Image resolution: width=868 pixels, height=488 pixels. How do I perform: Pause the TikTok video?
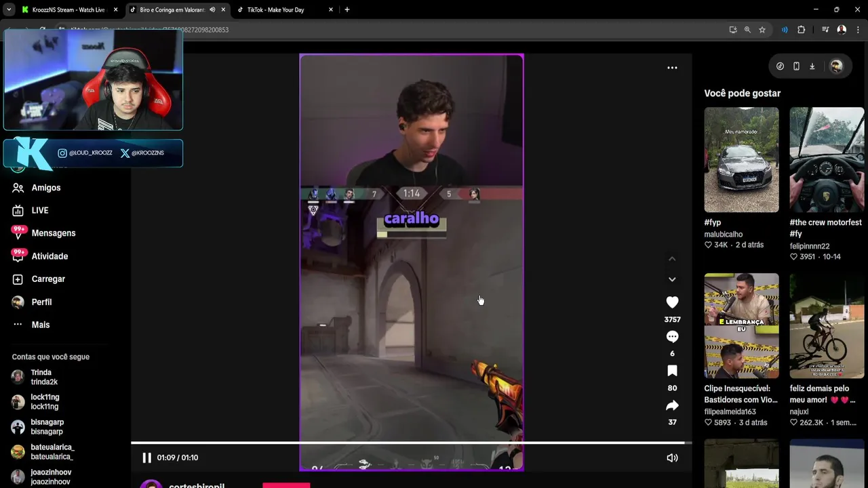pyautogui.click(x=146, y=457)
